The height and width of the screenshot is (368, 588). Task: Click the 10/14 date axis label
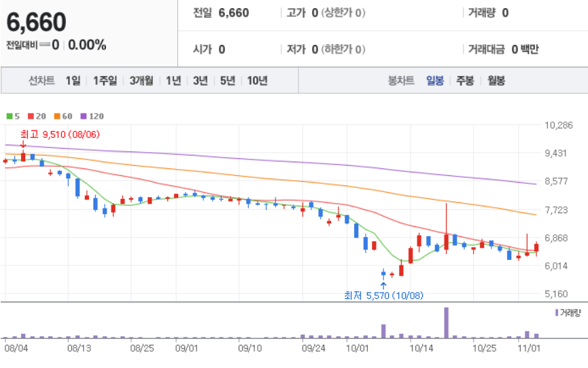point(421,348)
